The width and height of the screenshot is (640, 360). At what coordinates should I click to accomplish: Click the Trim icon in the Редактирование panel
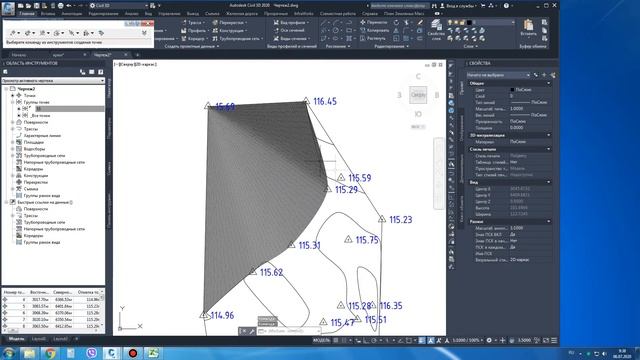tap(407, 22)
